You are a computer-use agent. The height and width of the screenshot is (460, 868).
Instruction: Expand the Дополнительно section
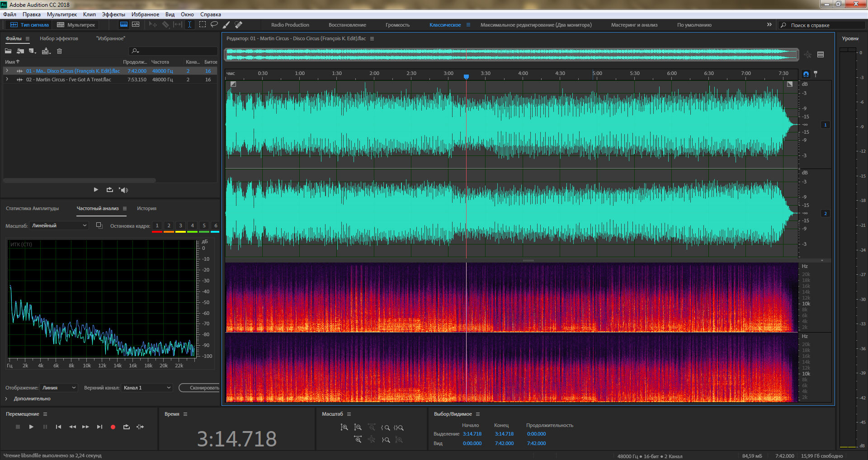pos(6,399)
